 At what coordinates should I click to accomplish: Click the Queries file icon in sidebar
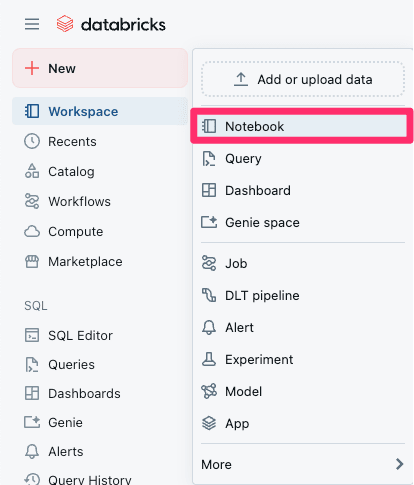coord(32,364)
